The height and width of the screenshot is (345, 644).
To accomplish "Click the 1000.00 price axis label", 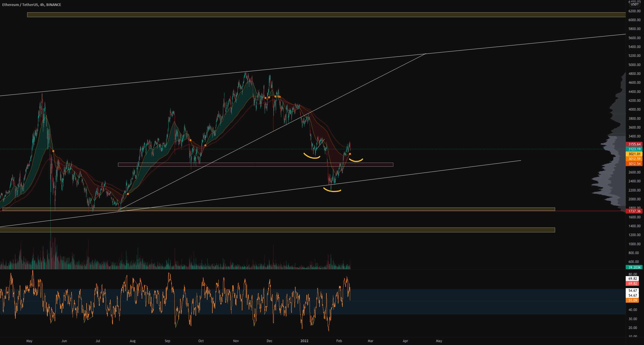I will [634, 244].
